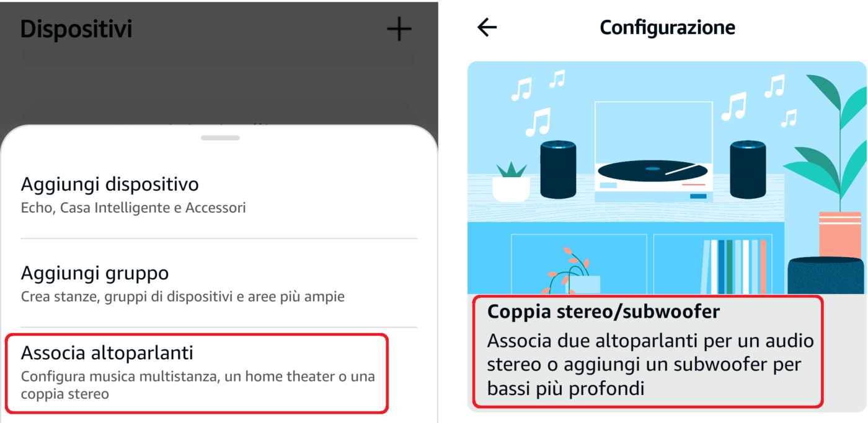Click the turntable record player in the illustration
The width and height of the screenshot is (868, 423).
pos(653,152)
